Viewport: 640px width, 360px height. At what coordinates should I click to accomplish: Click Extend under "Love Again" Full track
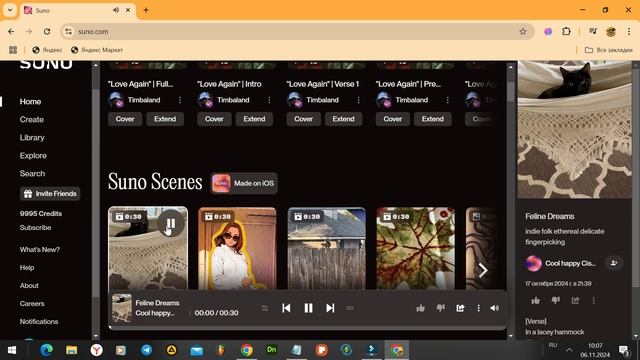point(165,119)
